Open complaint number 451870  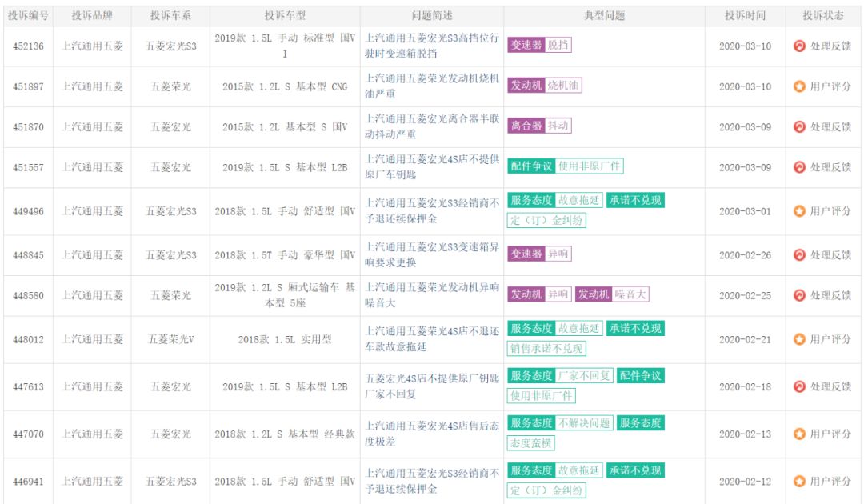pos(28,126)
